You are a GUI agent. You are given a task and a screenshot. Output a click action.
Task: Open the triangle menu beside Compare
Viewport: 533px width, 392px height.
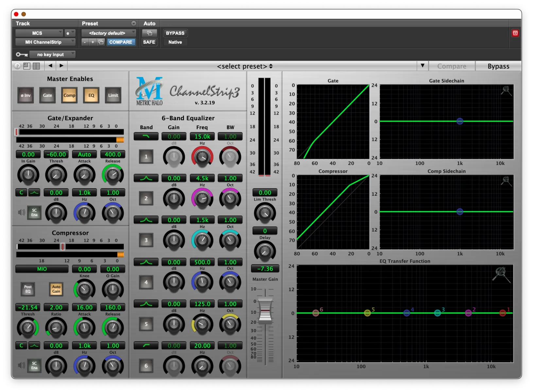(x=422, y=66)
